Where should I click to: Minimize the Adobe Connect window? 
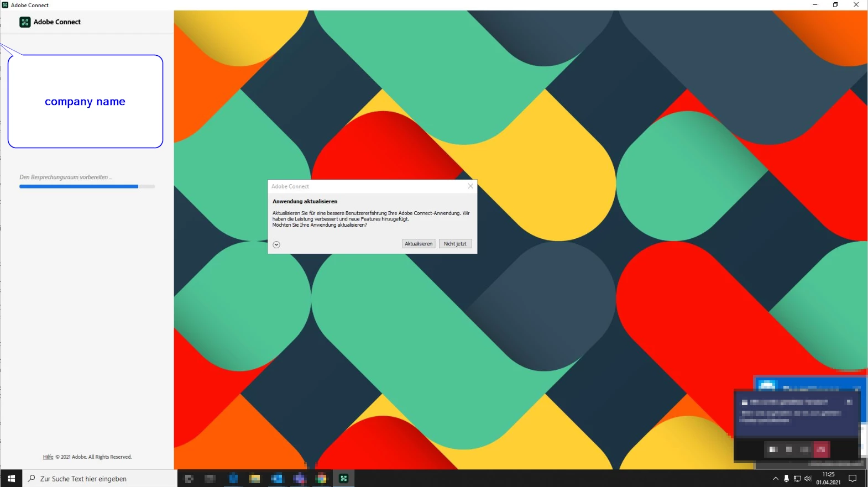click(814, 5)
